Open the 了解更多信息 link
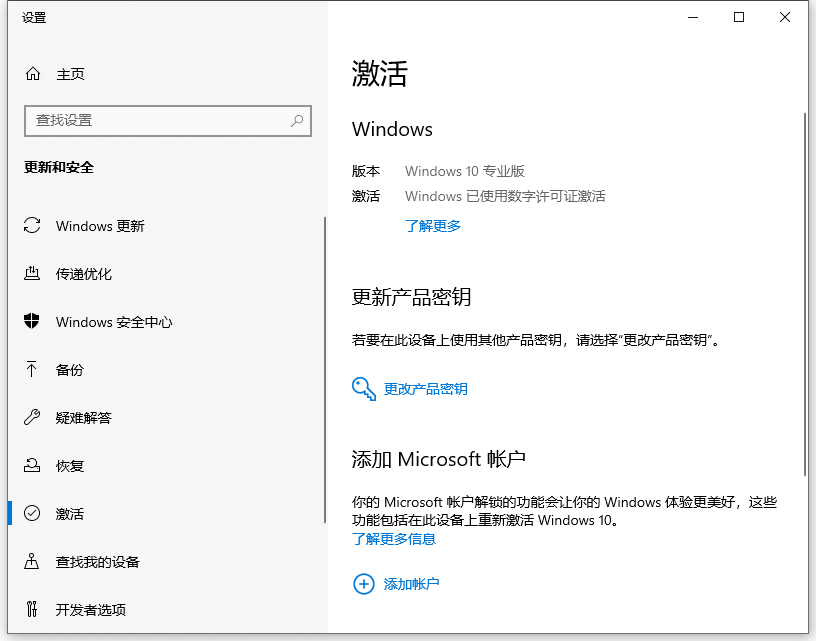Screen dimensions: 816x641 coord(394,539)
